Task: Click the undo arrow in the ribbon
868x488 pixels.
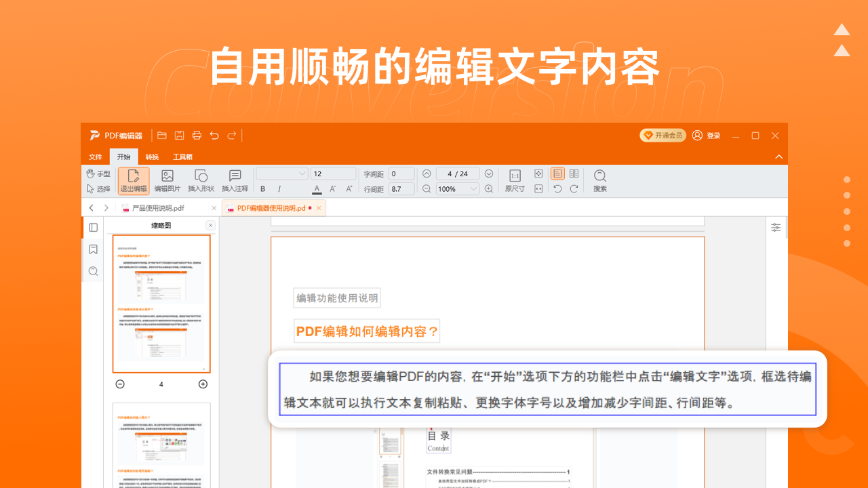Action: click(x=214, y=135)
